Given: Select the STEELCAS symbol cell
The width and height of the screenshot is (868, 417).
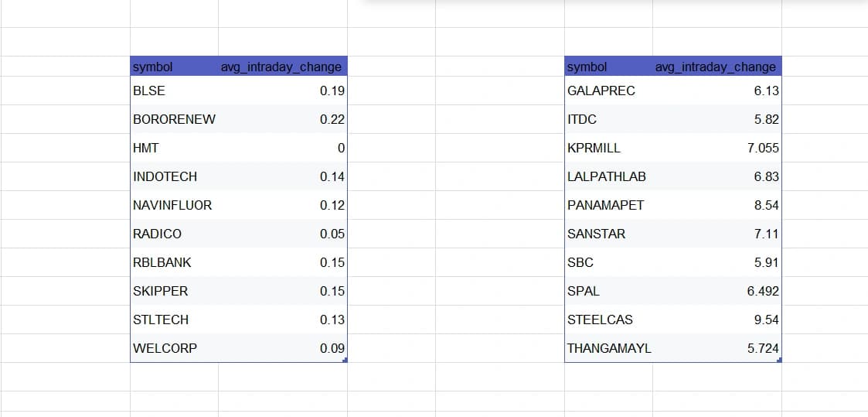Looking at the screenshot, I should pos(608,320).
